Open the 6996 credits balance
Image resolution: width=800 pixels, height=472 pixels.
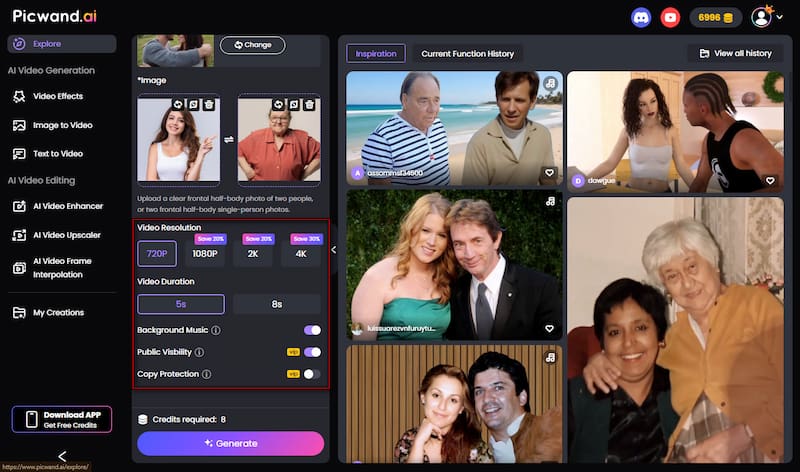click(715, 18)
